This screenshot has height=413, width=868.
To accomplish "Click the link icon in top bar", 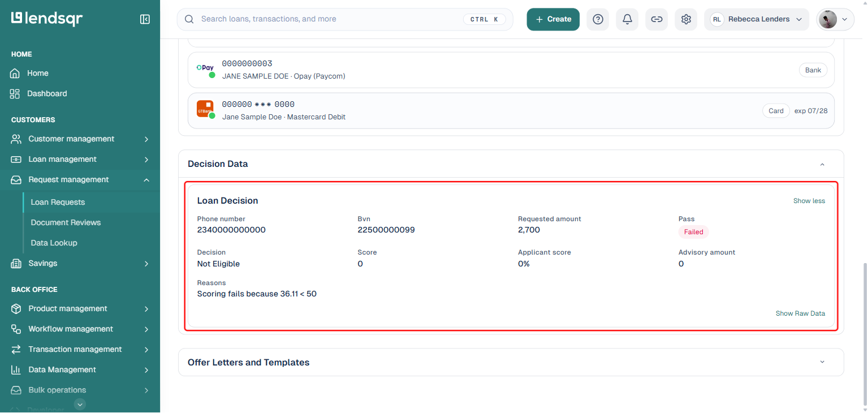I will (657, 19).
